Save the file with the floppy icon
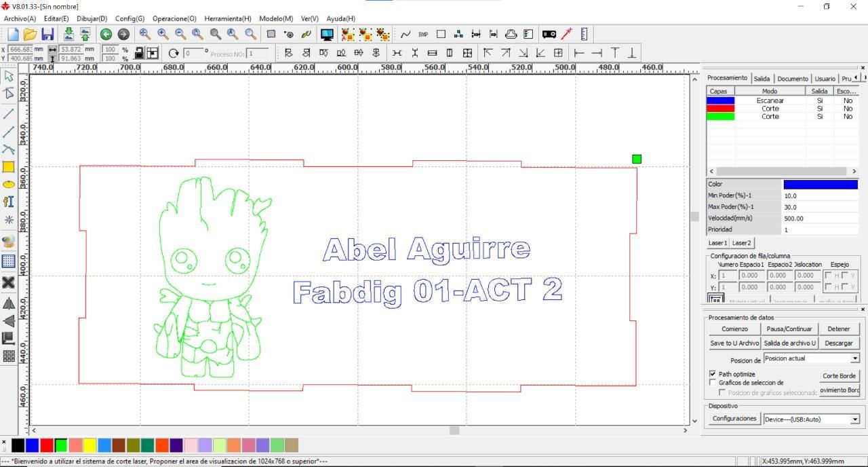This screenshot has width=868, height=467. [47, 34]
